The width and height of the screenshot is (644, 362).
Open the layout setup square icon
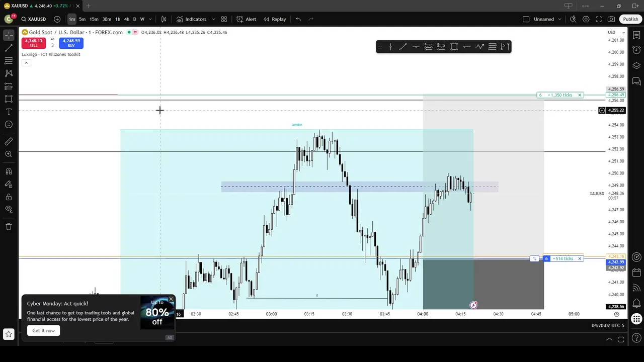click(526, 19)
